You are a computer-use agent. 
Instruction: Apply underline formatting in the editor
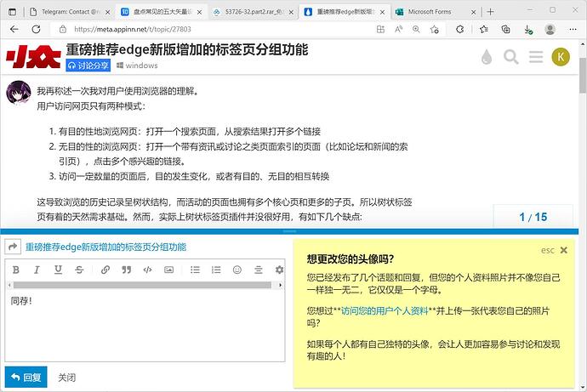tap(58, 270)
